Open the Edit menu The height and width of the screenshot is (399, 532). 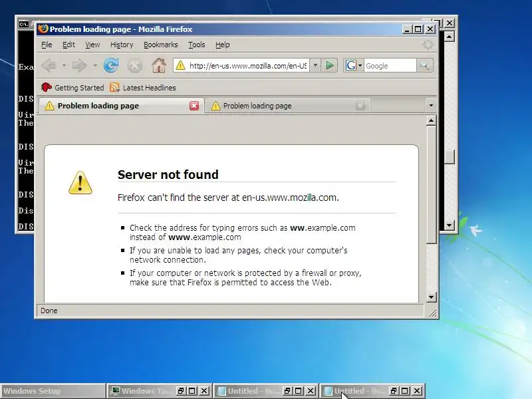tap(68, 45)
